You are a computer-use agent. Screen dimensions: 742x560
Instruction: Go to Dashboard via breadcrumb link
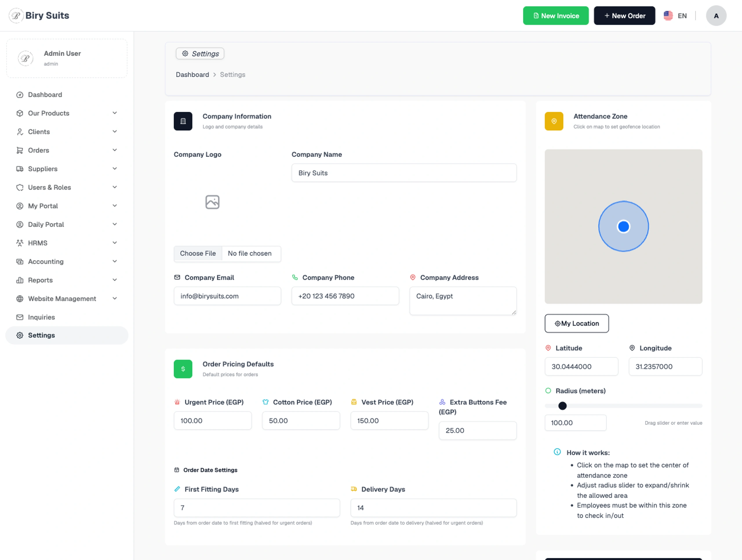click(192, 75)
